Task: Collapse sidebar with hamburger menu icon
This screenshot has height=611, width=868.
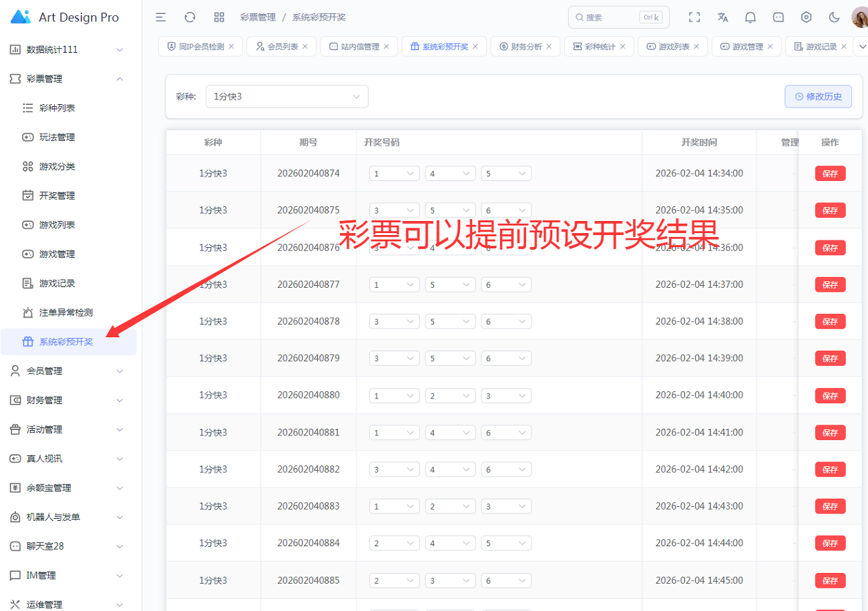Action: [x=161, y=17]
